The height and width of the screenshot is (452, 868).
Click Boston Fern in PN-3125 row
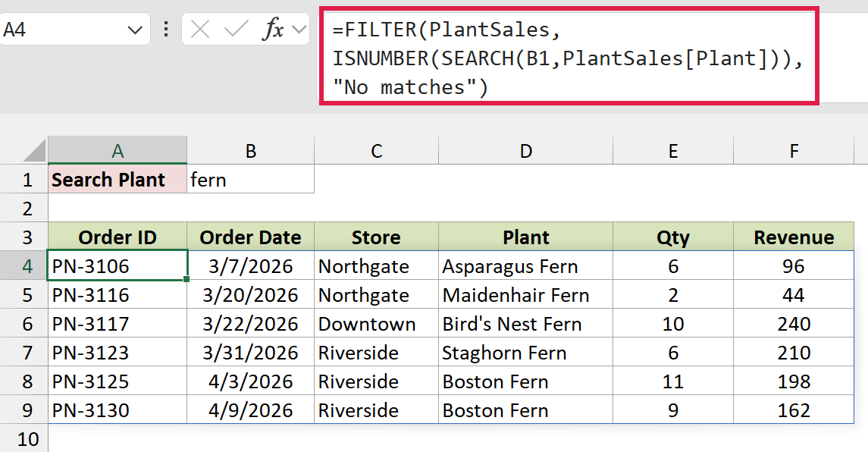point(526,381)
